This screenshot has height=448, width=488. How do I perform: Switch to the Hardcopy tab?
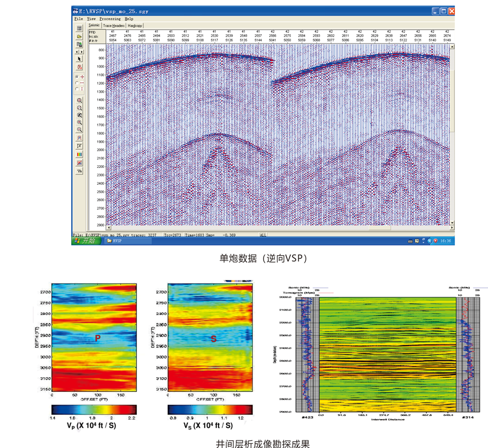pyautogui.click(x=135, y=26)
